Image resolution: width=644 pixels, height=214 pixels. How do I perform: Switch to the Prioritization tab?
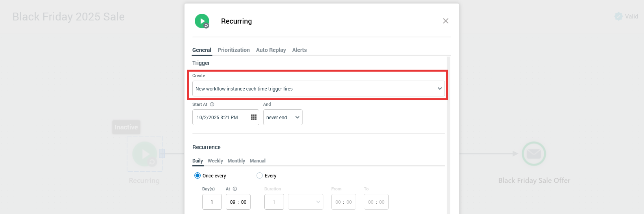click(233, 50)
